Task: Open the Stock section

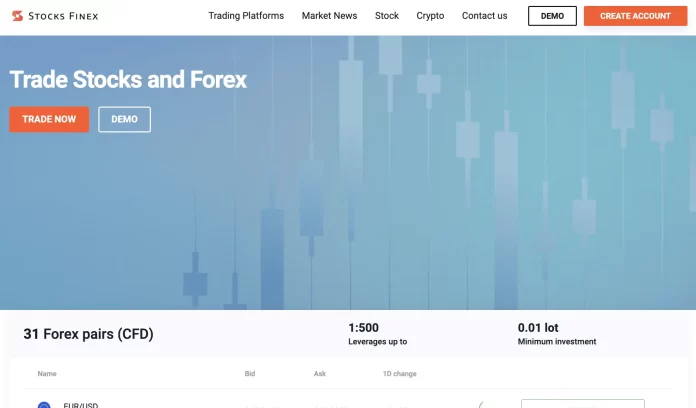Action: (387, 16)
